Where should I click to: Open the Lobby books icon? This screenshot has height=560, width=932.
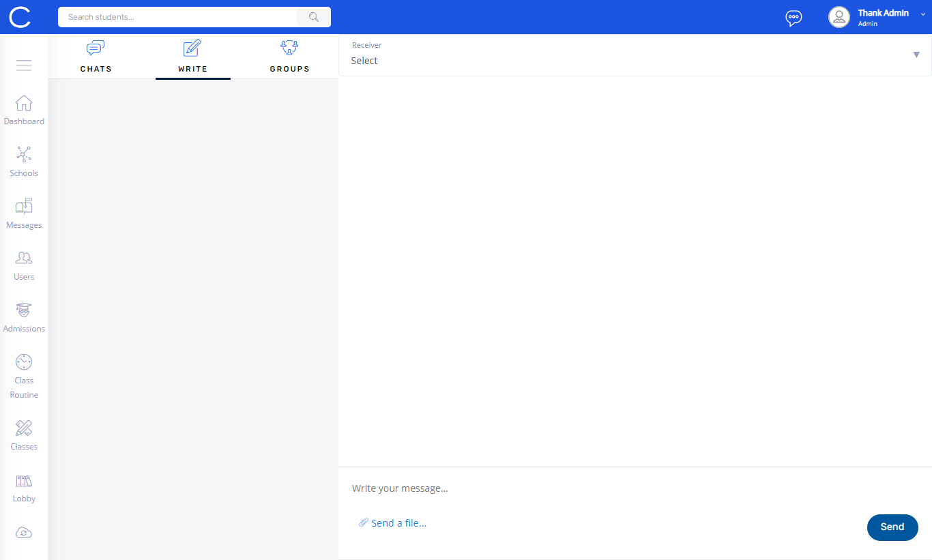click(24, 481)
